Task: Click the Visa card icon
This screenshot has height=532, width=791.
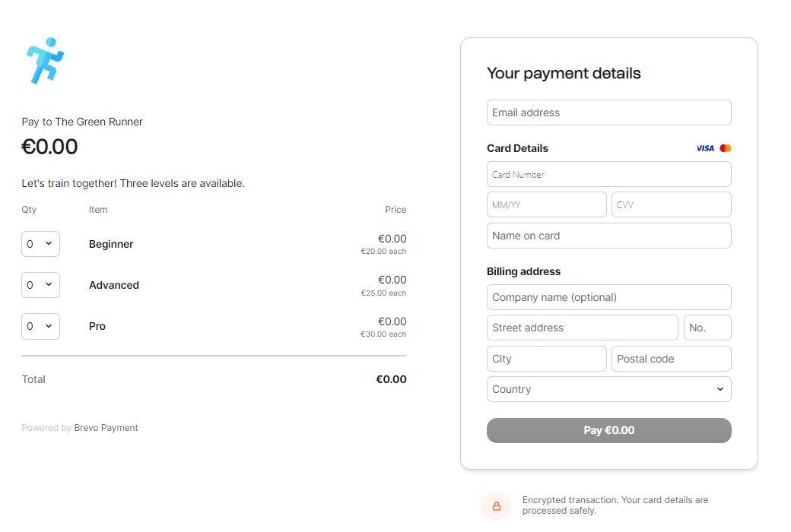Action: coord(705,148)
